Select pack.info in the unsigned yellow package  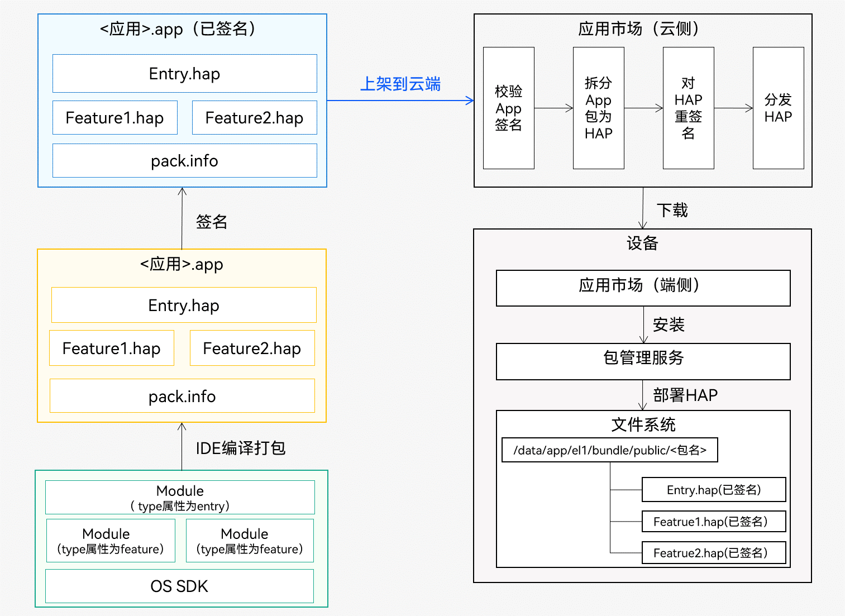point(182,396)
